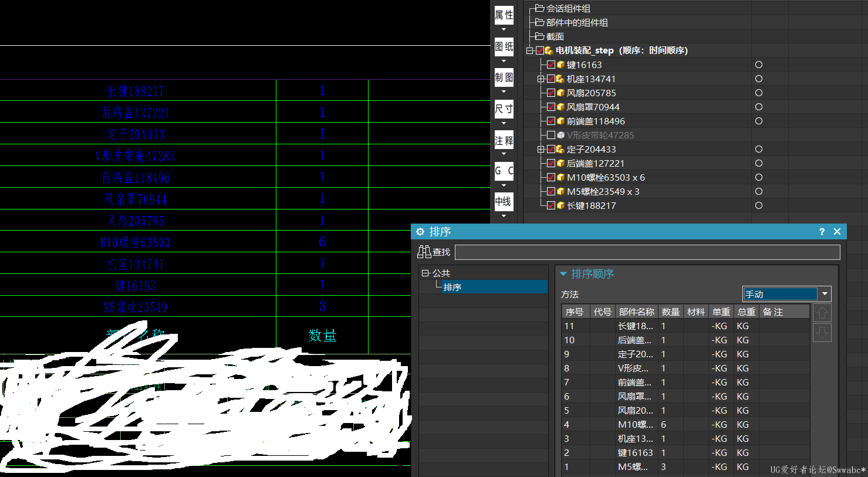Uncheck the 机座134741 checkbox
The height and width of the screenshot is (477, 868).
click(x=551, y=79)
